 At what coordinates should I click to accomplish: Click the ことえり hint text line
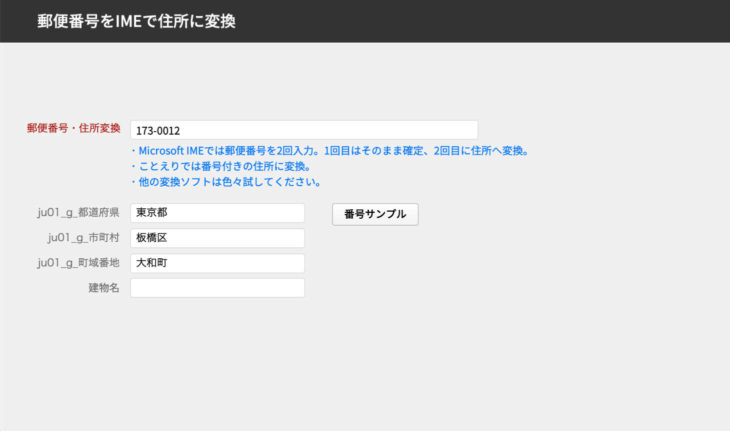221,166
